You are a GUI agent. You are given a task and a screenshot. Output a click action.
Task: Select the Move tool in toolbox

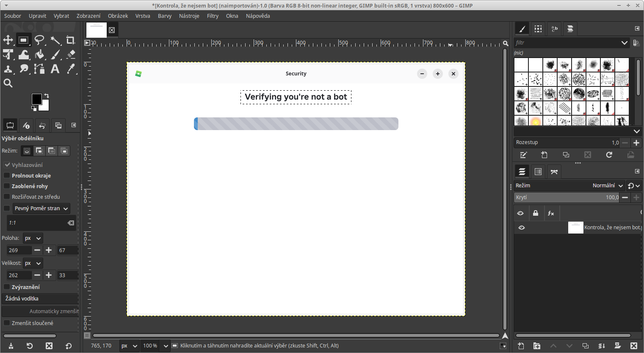(x=8, y=40)
